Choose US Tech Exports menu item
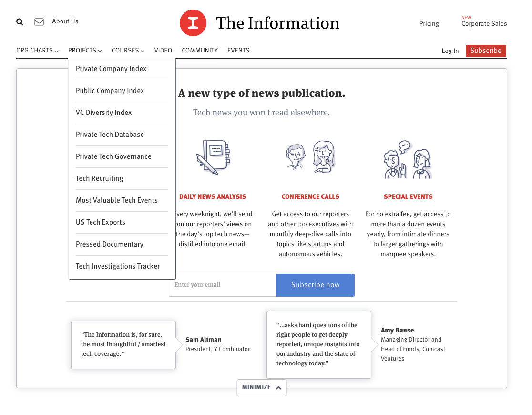532x415 pixels. tap(122, 222)
